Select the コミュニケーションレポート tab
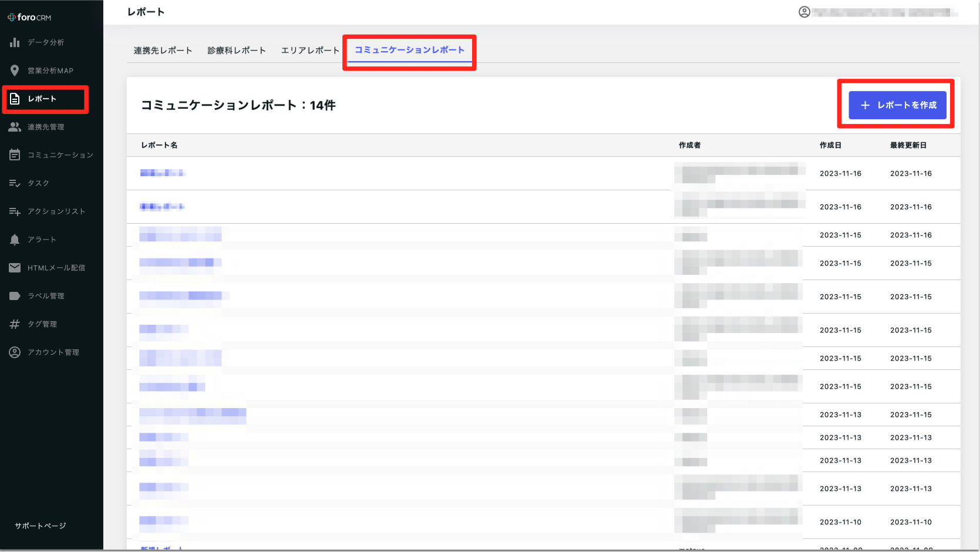This screenshot has width=980, height=552. (x=409, y=51)
